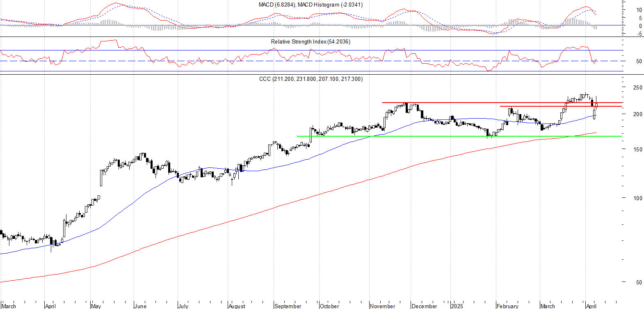This screenshot has height=309, width=644.
Task: Click the May month label
Action: pyautogui.click(x=96, y=306)
